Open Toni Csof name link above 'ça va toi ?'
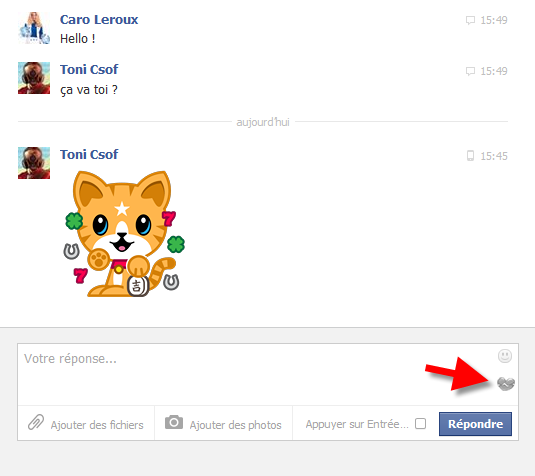Image resolution: width=535 pixels, height=476 pixels. click(x=89, y=69)
